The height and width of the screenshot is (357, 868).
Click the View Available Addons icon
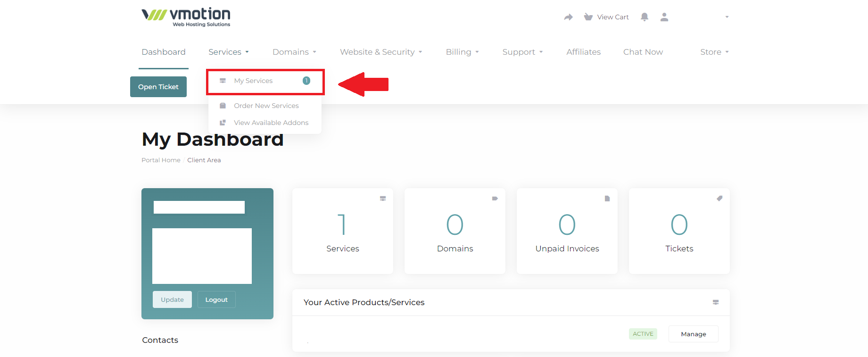pyautogui.click(x=223, y=123)
